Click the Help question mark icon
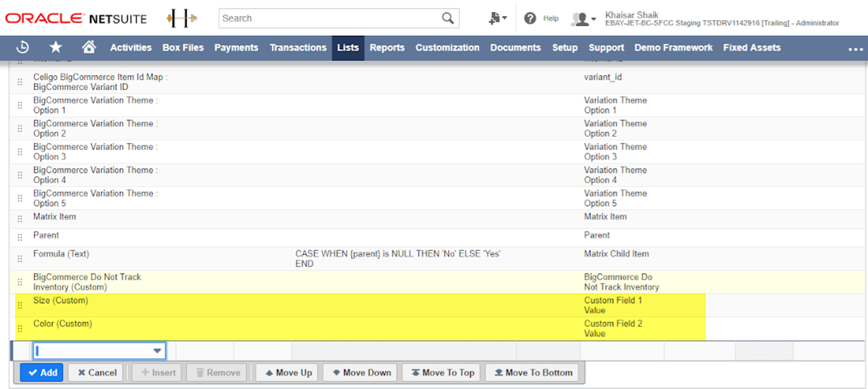Viewport: 868px width, 389px height. pos(530,18)
